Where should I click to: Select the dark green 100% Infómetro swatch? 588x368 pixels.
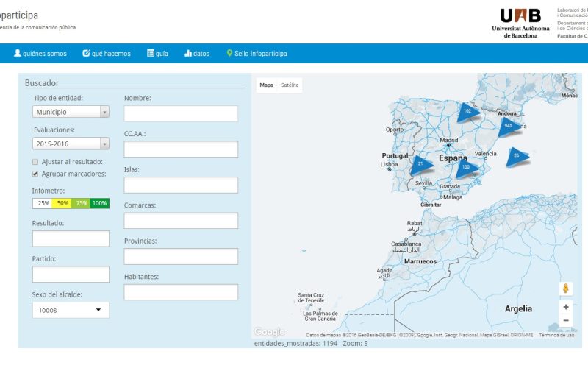click(x=100, y=203)
